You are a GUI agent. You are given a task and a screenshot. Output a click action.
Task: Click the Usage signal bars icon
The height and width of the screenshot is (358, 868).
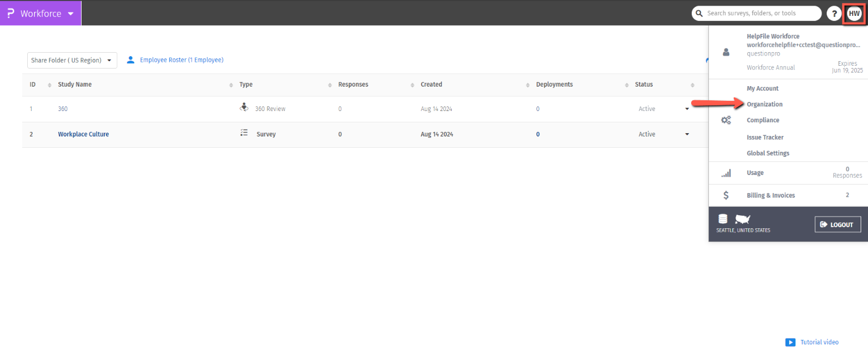tap(726, 173)
